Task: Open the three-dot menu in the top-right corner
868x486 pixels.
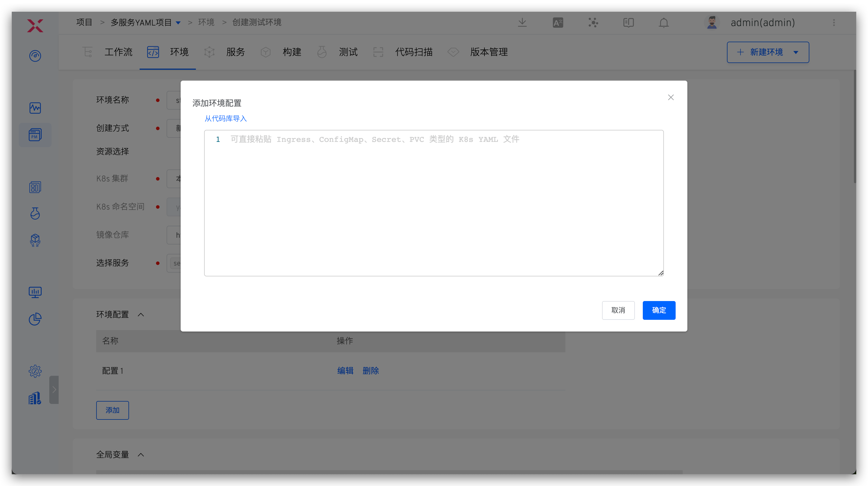Action: pyautogui.click(x=834, y=23)
